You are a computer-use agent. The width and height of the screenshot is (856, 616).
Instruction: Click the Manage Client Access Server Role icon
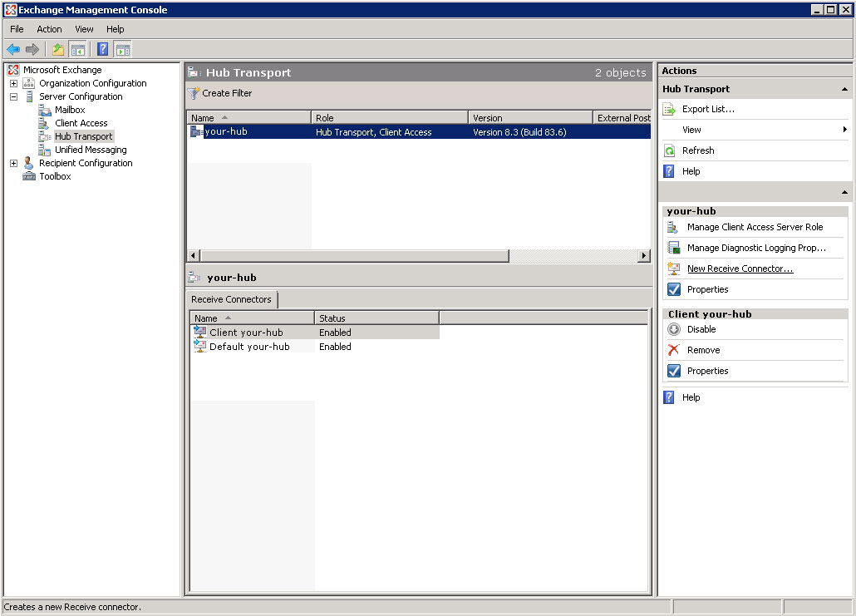pos(673,227)
